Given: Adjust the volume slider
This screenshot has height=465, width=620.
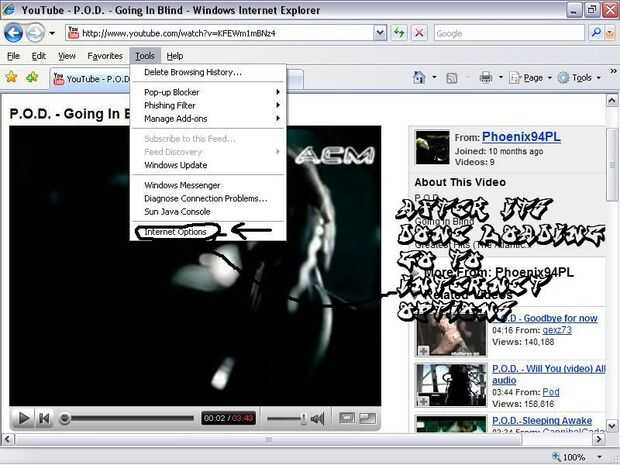Looking at the screenshot, I should pos(287,418).
